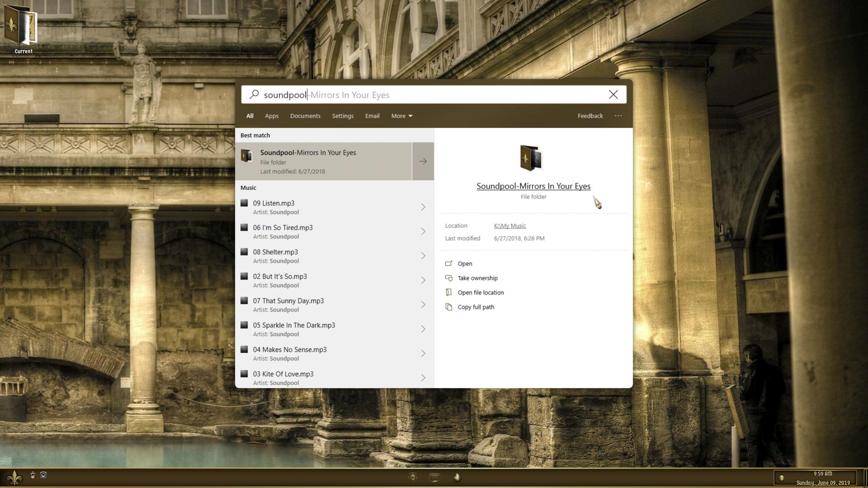Expand the More search filter dropdown
868x488 pixels.
click(x=401, y=116)
